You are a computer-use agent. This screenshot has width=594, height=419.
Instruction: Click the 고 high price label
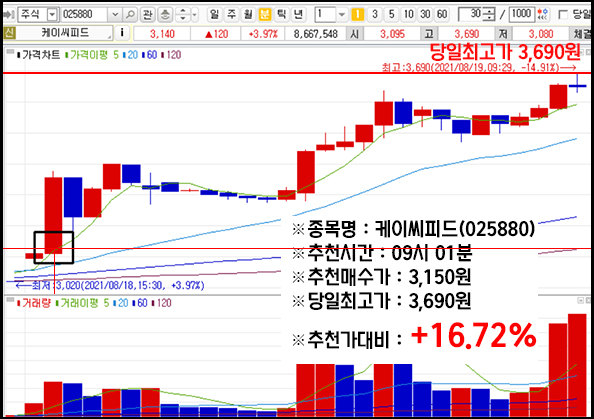429,34
